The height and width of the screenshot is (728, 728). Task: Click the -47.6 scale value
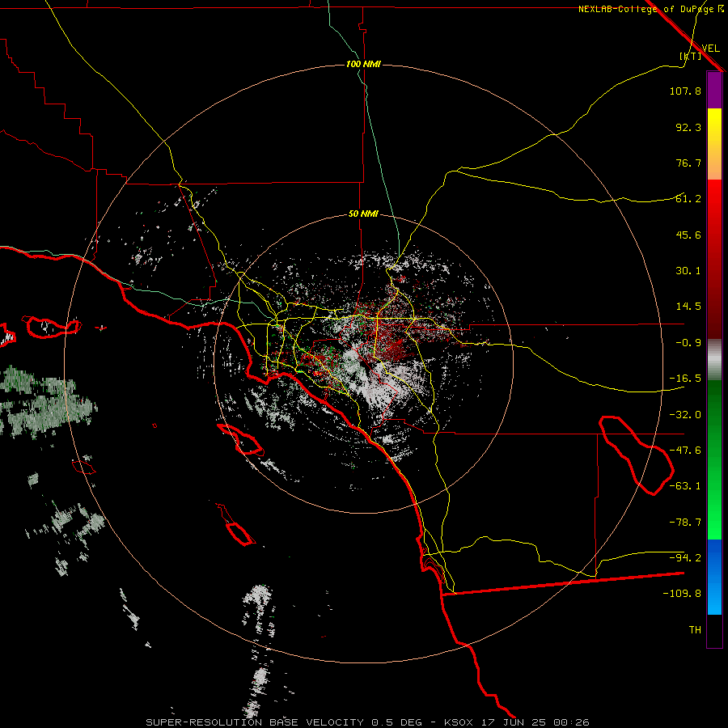(685, 451)
